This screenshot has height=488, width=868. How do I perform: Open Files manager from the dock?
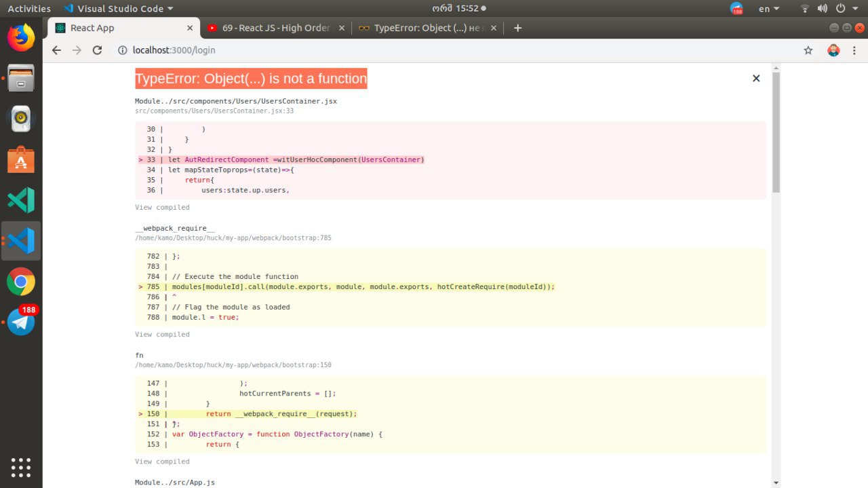(21, 78)
